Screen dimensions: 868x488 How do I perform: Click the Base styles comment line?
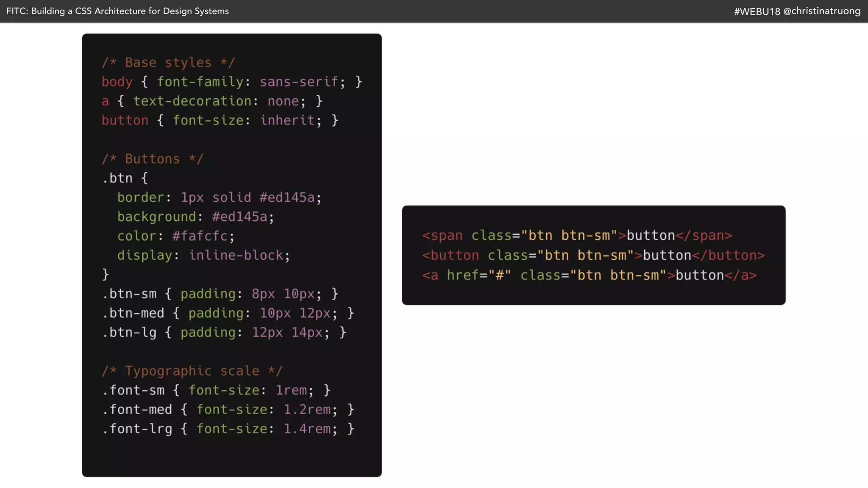(x=168, y=63)
